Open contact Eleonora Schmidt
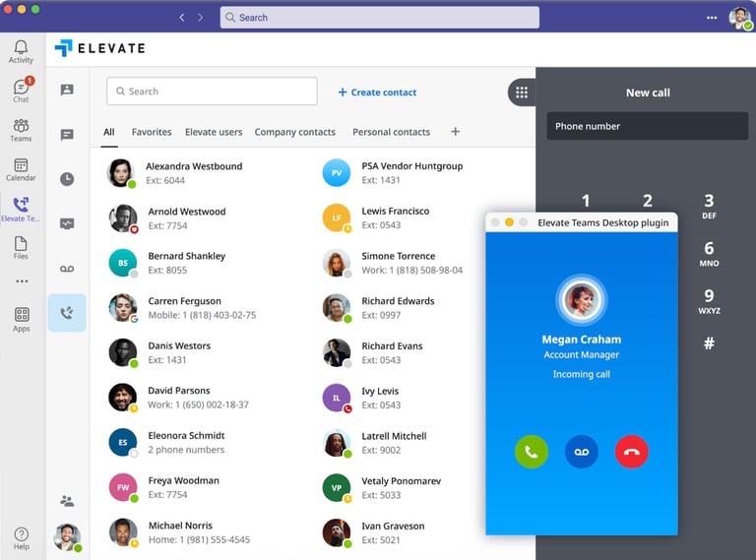Image resolution: width=756 pixels, height=560 pixels. click(166, 442)
